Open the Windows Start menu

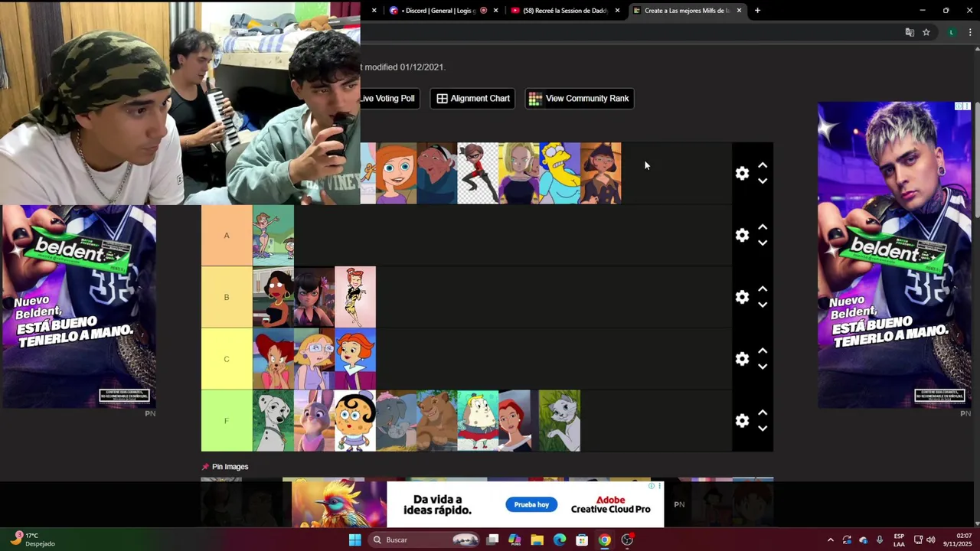[354, 540]
